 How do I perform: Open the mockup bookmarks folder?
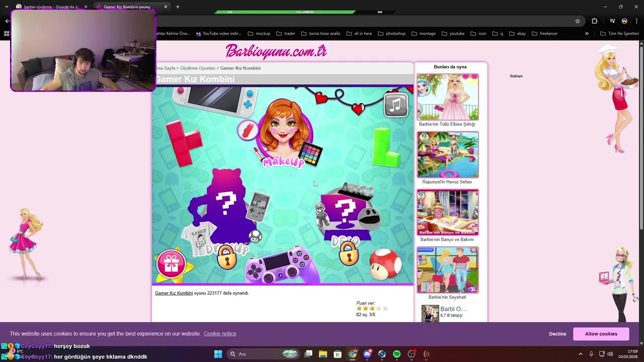tap(259, 34)
